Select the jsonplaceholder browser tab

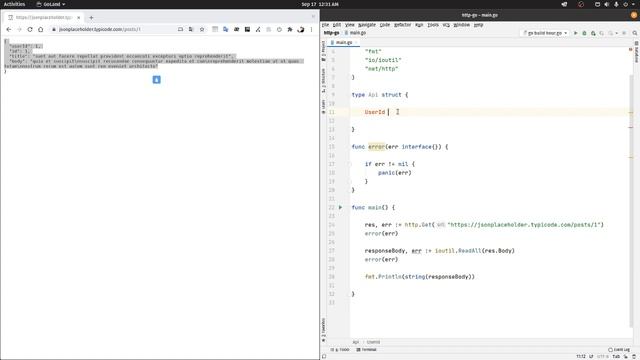(44, 18)
